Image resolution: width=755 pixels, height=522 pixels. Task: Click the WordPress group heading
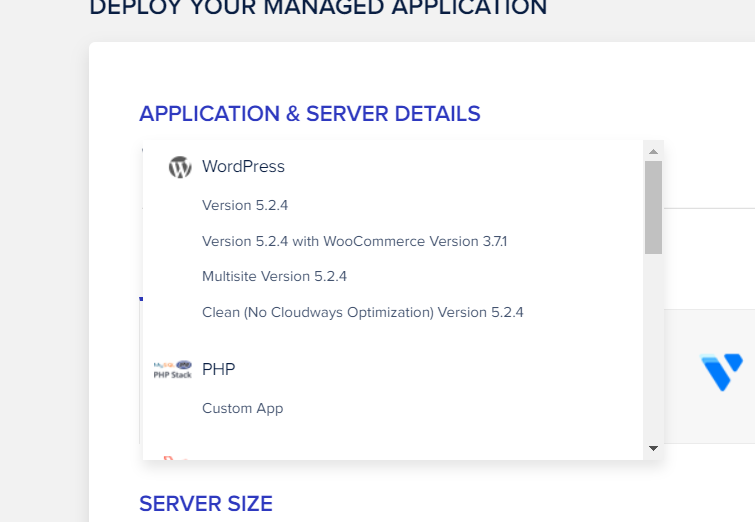243,167
